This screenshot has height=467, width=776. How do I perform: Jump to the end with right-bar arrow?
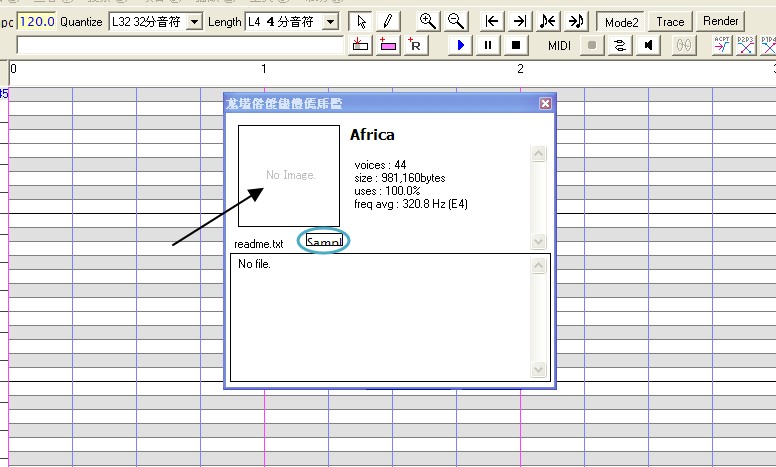coord(519,21)
